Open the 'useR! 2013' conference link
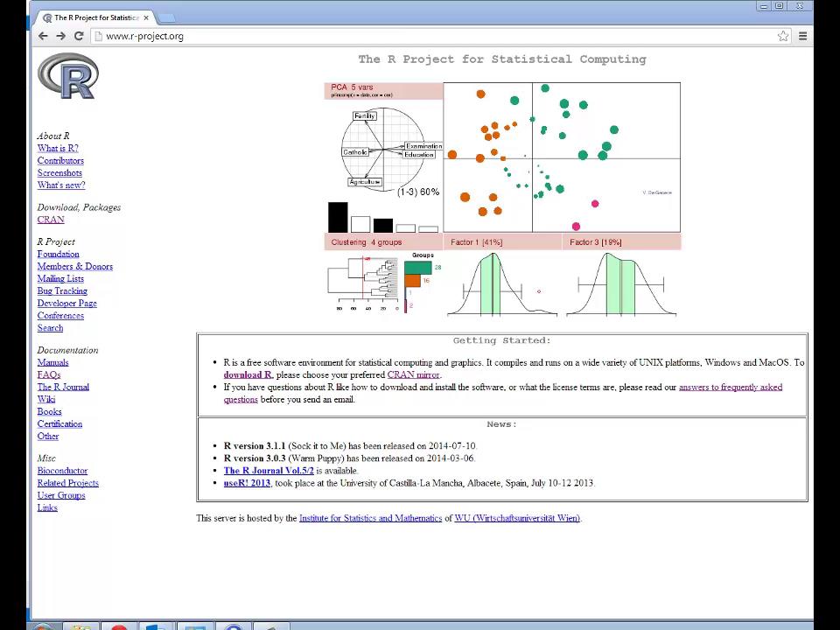This screenshot has height=630, width=840. pyautogui.click(x=246, y=482)
